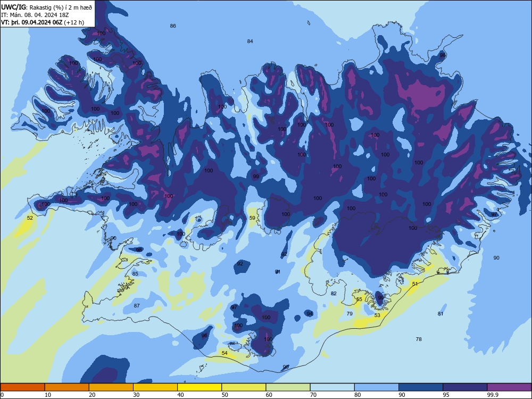Screen dimensions: 532x399
Task: Click the 0–10 dark orange legend swatch
Action: coord(22,387)
